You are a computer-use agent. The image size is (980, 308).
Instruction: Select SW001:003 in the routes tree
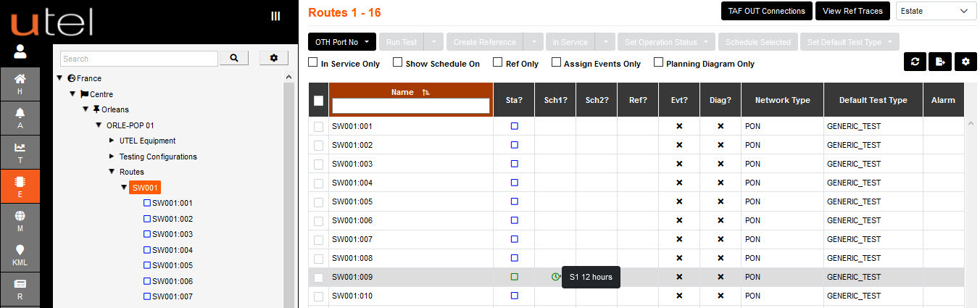[172, 234]
